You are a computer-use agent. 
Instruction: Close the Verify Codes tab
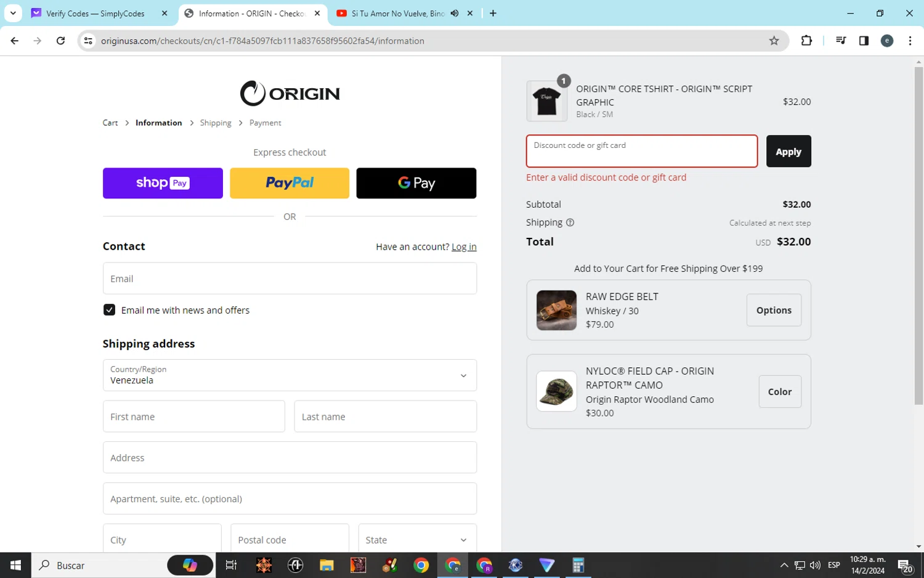tap(164, 13)
